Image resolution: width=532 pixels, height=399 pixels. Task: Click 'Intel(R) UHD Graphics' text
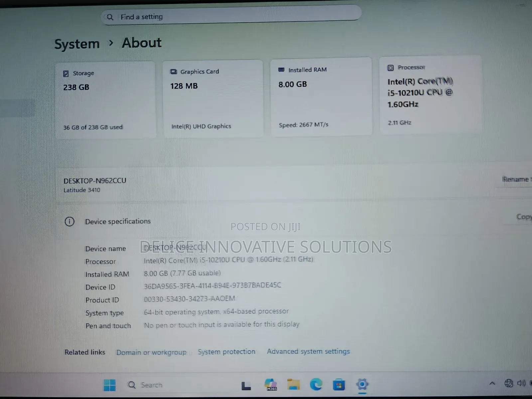point(201,126)
